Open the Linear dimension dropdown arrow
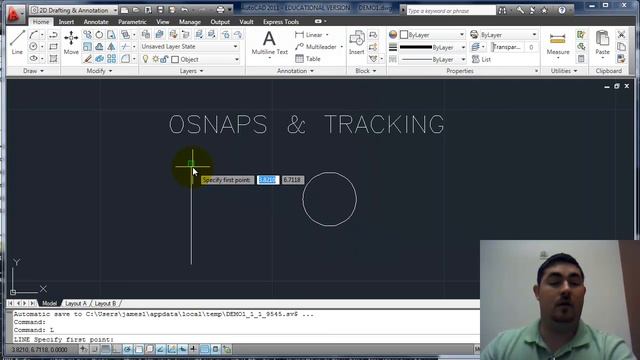The height and width of the screenshot is (360, 640). tap(327, 35)
